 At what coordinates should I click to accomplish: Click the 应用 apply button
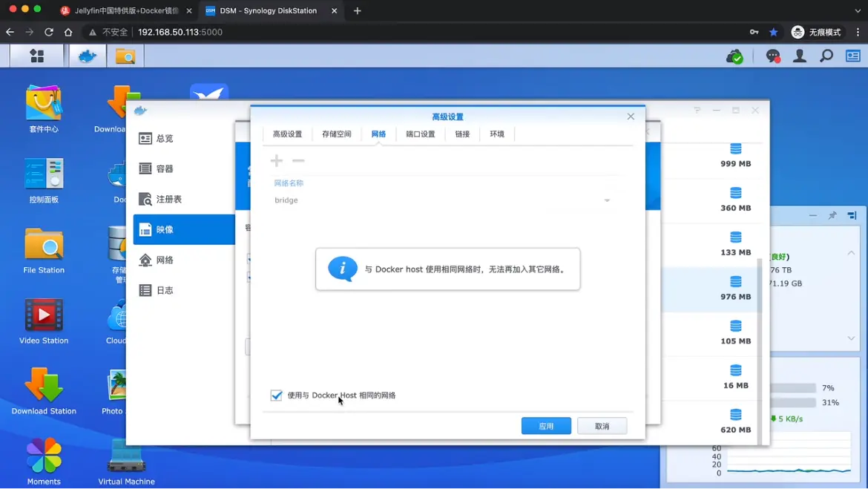point(546,426)
